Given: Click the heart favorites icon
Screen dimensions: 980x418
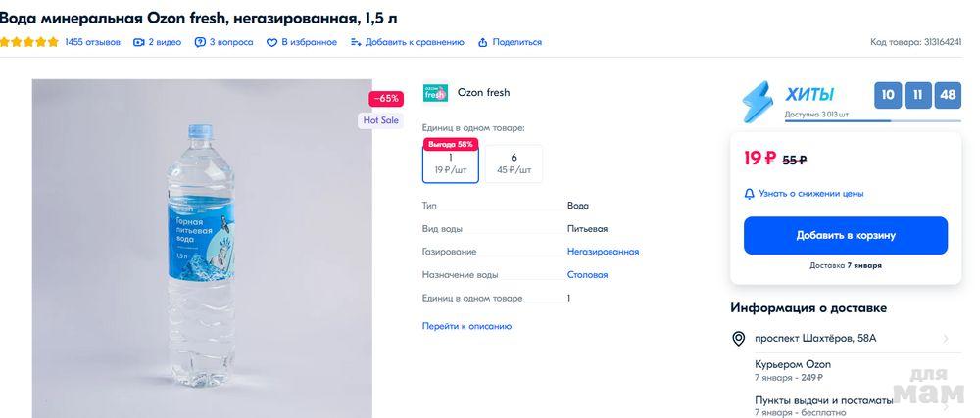Looking at the screenshot, I should coord(272,42).
